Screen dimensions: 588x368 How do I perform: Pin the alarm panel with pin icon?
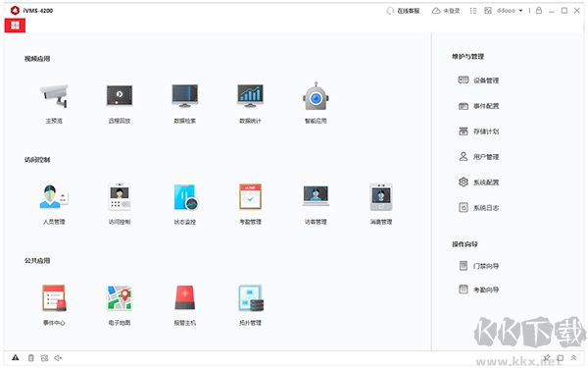(x=547, y=357)
